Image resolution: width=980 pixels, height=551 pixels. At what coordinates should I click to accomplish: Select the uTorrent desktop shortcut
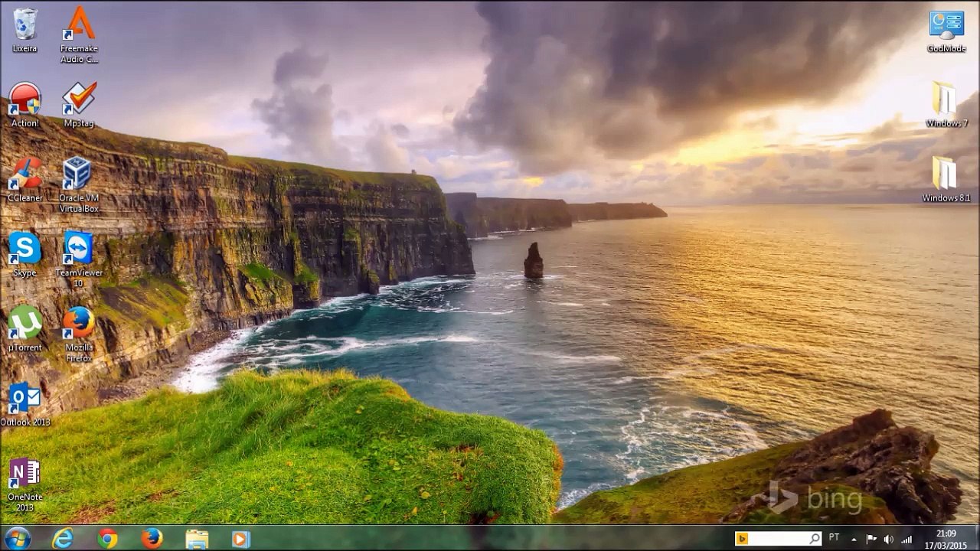pos(24,330)
